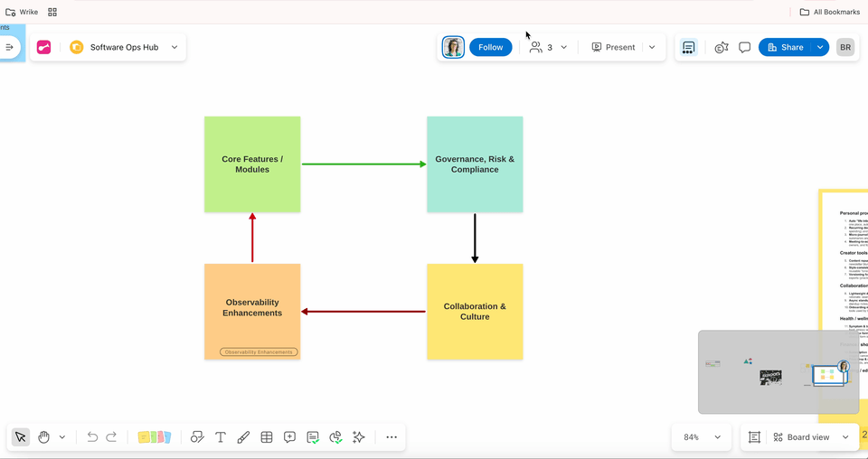The width and height of the screenshot is (868, 459).
Task: Open the shapes tool
Action: pos(197,437)
